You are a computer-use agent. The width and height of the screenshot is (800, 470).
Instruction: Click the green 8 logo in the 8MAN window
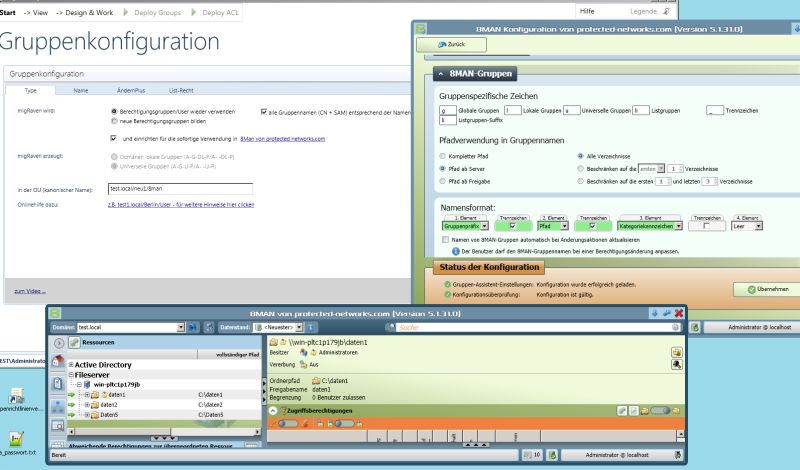pos(55,313)
